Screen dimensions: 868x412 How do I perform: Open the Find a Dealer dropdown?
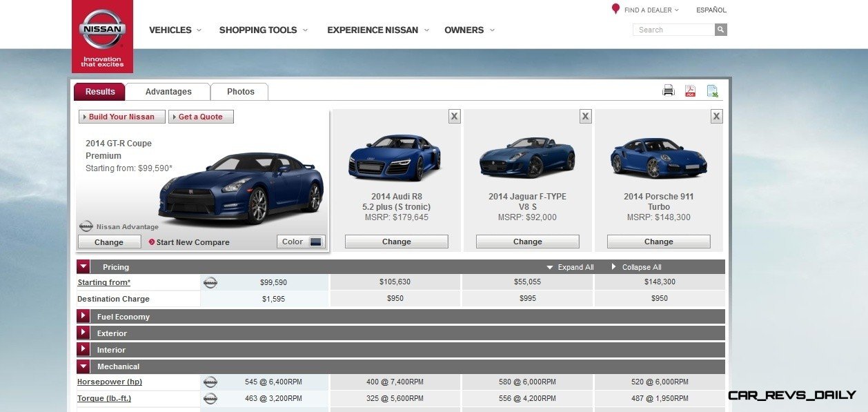[651, 10]
